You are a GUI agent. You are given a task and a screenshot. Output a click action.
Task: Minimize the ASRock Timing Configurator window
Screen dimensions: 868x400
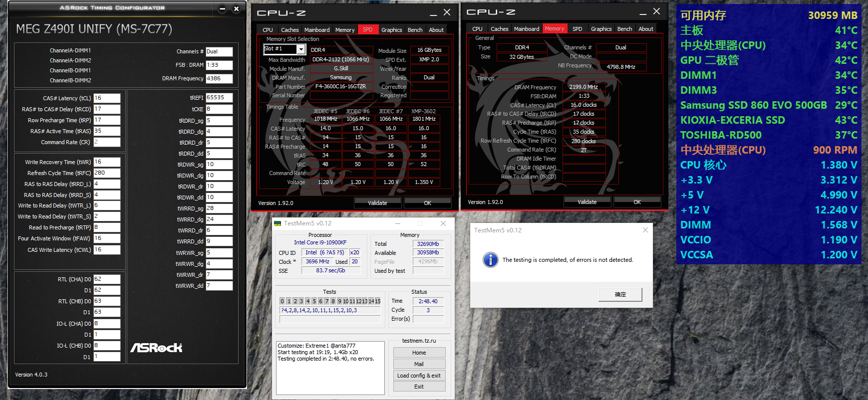(x=223, y=9)
